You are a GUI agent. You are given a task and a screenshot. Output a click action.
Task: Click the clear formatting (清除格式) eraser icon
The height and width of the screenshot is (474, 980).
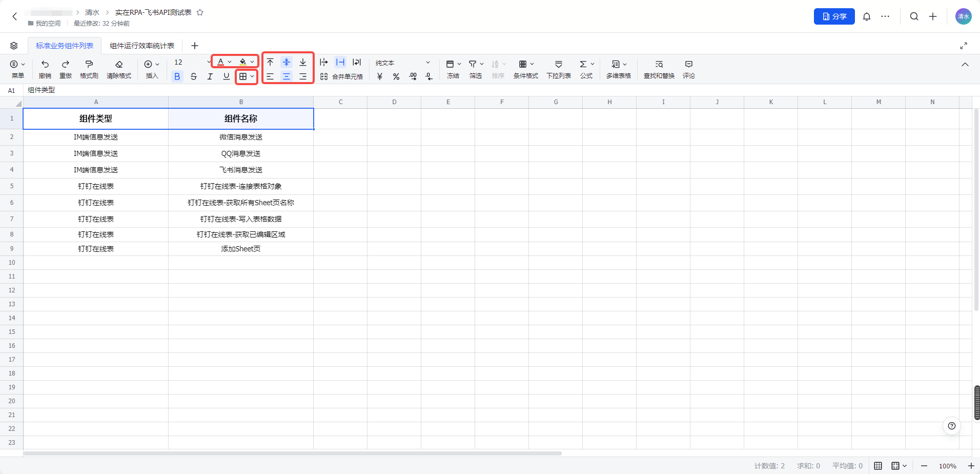(x=119, y=64)
